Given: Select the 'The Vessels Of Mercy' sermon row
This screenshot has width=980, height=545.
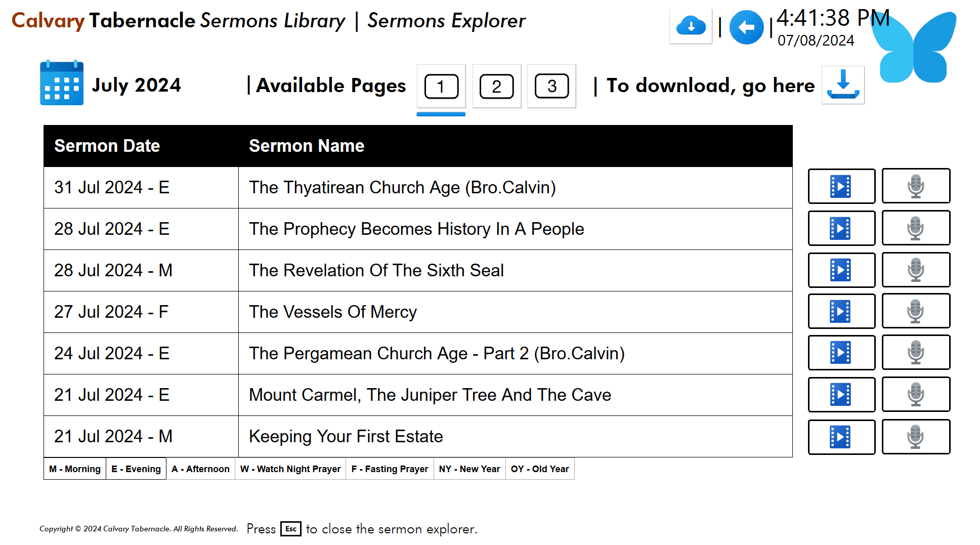Looking at the screenshot, I should (x=333, y=312).
